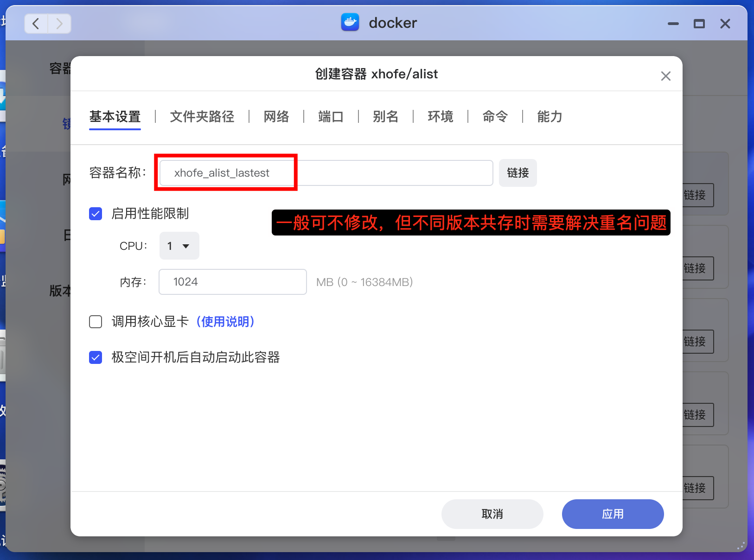Viewport: 754px width, 560px height.
Task: Switch to the 环境 tab
Action: tap(441, 117)
